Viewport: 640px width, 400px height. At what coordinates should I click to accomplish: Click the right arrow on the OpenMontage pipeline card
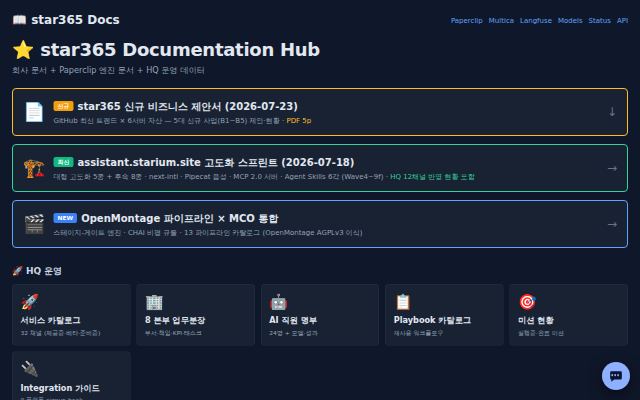pyautogui.click(x=612, y=224)
